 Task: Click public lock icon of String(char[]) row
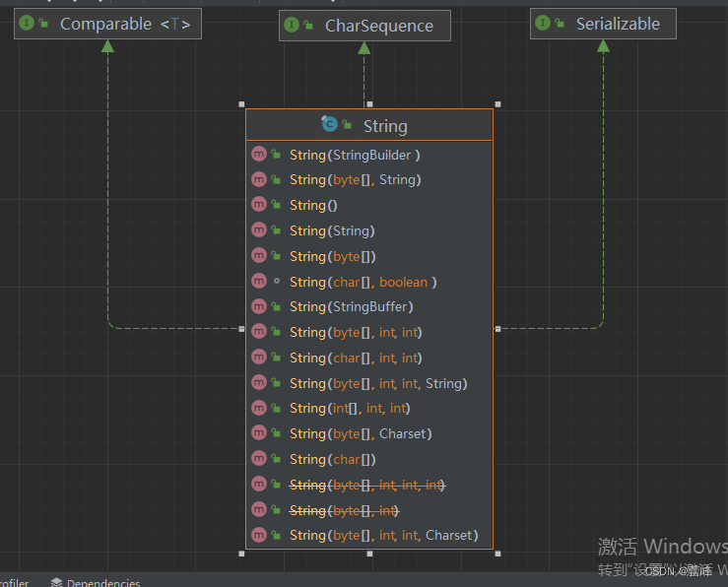pos(276,458)
